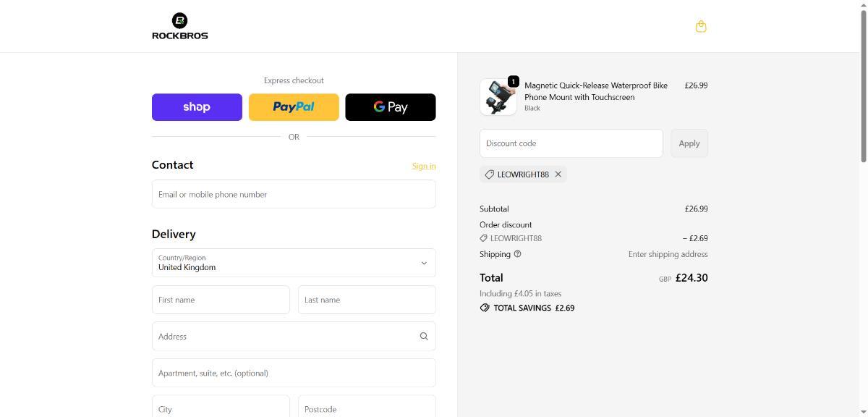Viewport: 868px width, 417px height.
Task: Click the Apartment, suite optional field
Action: pyautogui.click(x=294, y=374)
